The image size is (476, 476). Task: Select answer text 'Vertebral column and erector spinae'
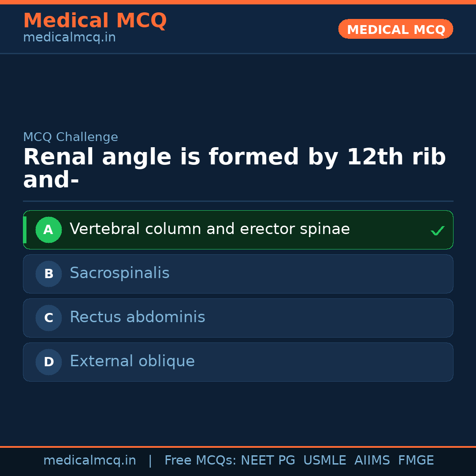coord(209,229)
